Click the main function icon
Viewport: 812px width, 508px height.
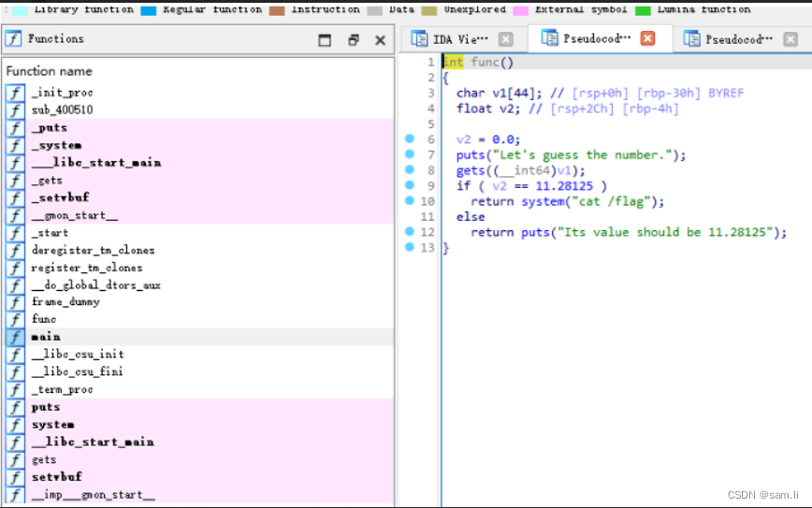point(16,338)
